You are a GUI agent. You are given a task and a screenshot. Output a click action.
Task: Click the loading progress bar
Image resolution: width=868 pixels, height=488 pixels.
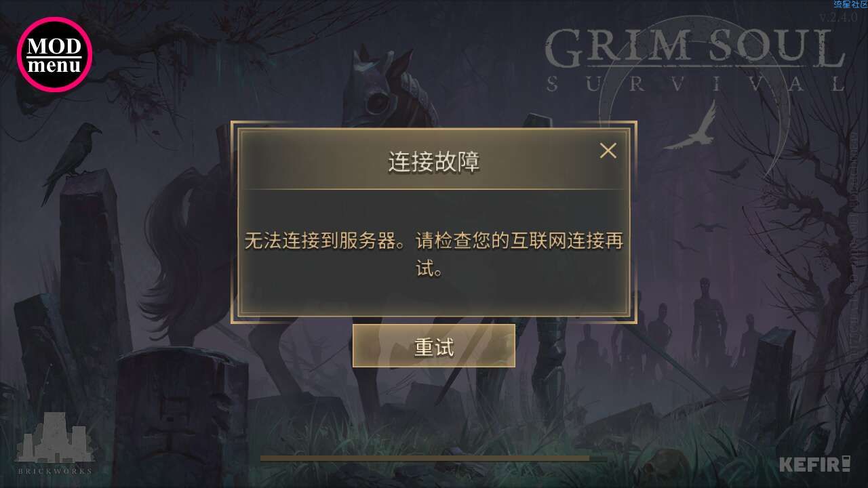[x=434, y=458]
